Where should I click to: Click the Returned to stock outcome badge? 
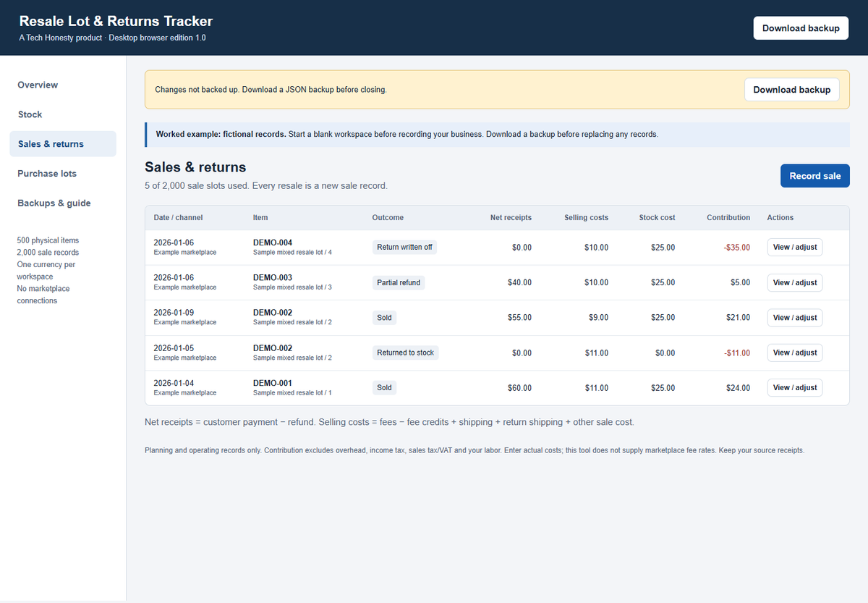click(x=406, y=353)
